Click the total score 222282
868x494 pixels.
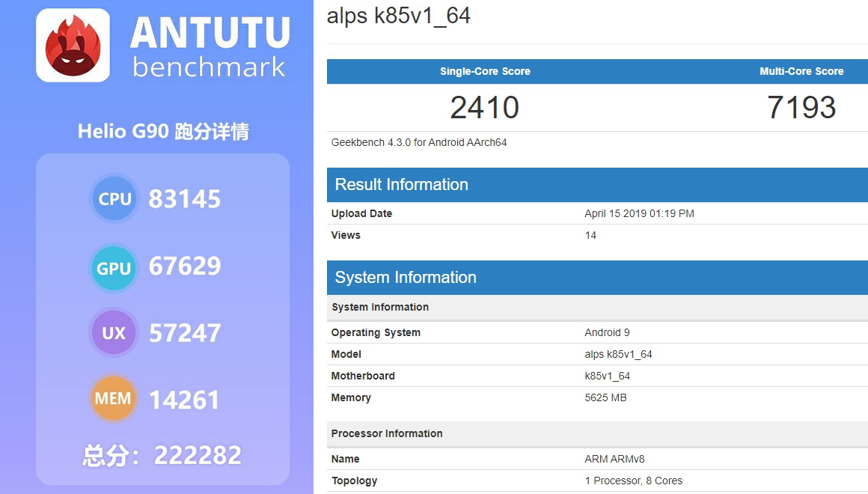[x=198, y=455]
